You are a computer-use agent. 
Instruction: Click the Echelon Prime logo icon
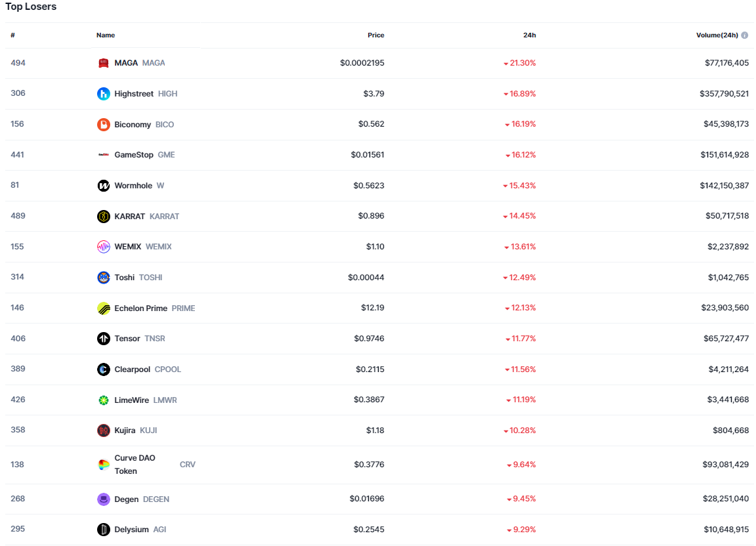pos(104,308)
